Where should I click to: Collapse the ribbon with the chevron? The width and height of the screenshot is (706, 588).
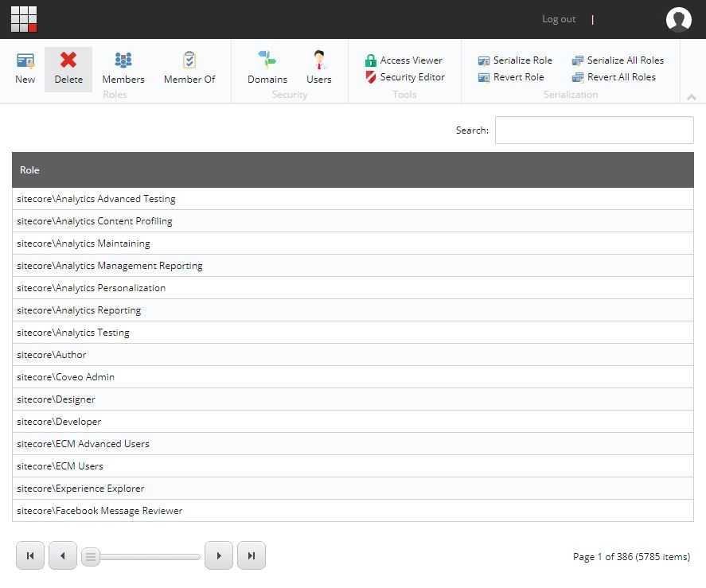pos(691,97)
